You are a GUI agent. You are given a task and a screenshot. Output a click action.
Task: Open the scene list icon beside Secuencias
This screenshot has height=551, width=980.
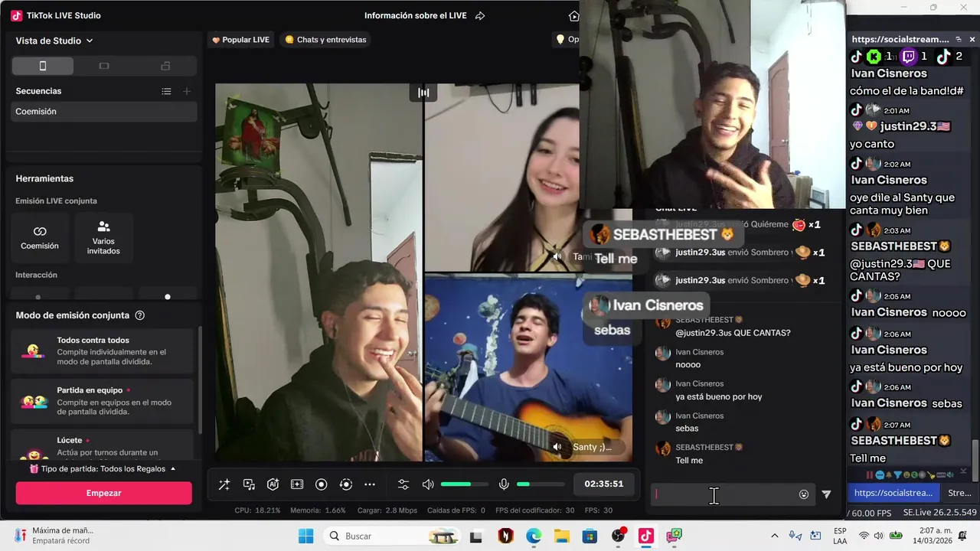[x=166, y=91]
